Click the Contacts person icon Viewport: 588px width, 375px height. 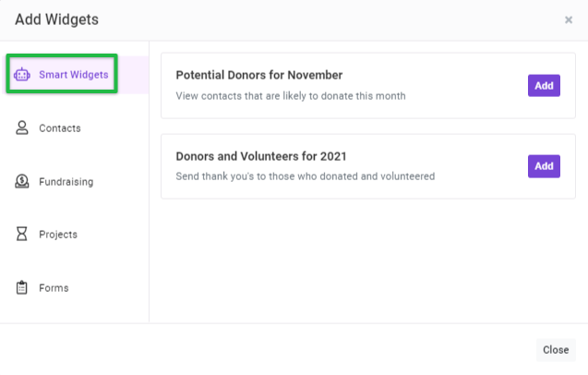tap(22, 127)
